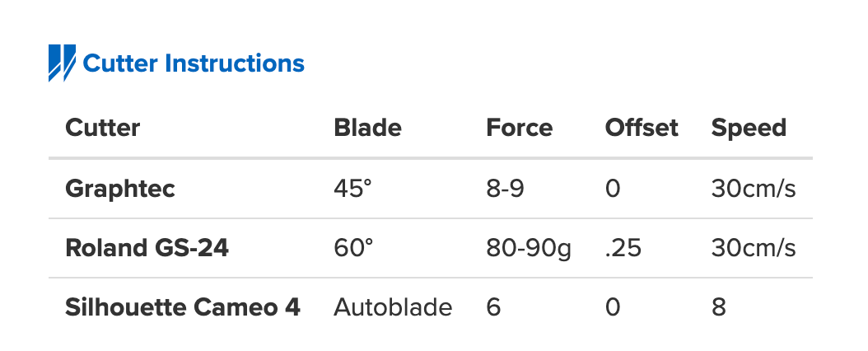
Task: Select the 80-90g force value
Action: pos(528,248)
